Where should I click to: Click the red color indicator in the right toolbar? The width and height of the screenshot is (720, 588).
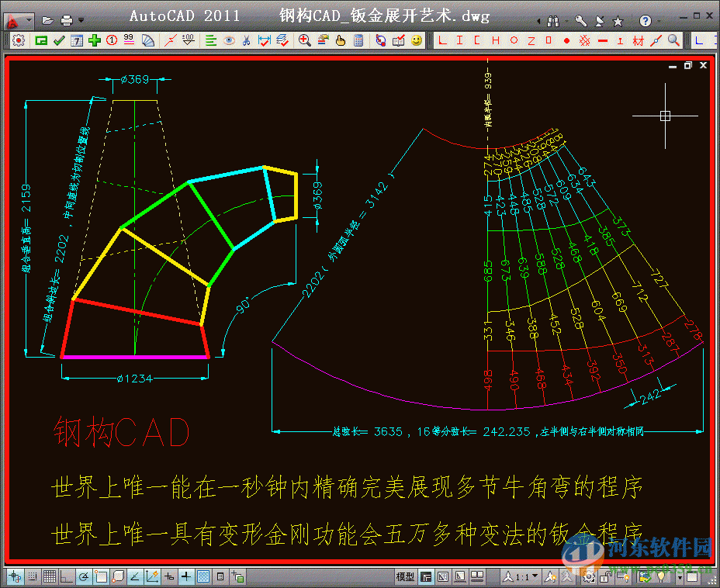click(x=567, y=40)
